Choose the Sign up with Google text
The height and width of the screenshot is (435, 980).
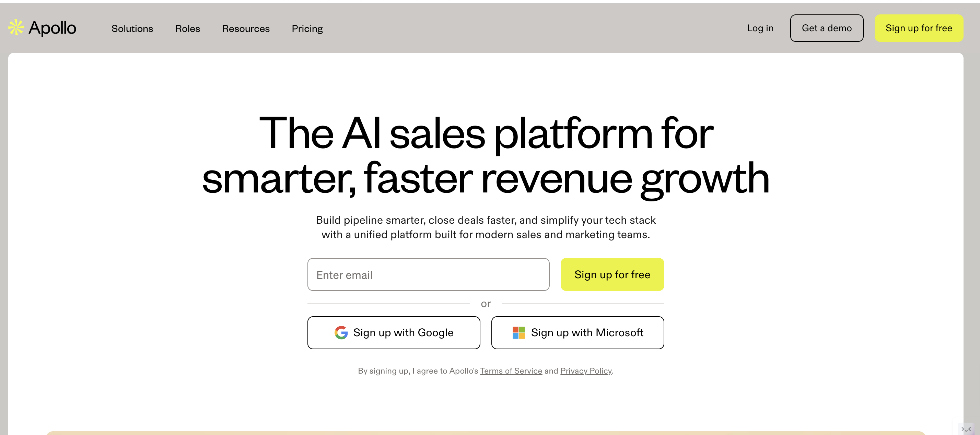pos(403,333)
